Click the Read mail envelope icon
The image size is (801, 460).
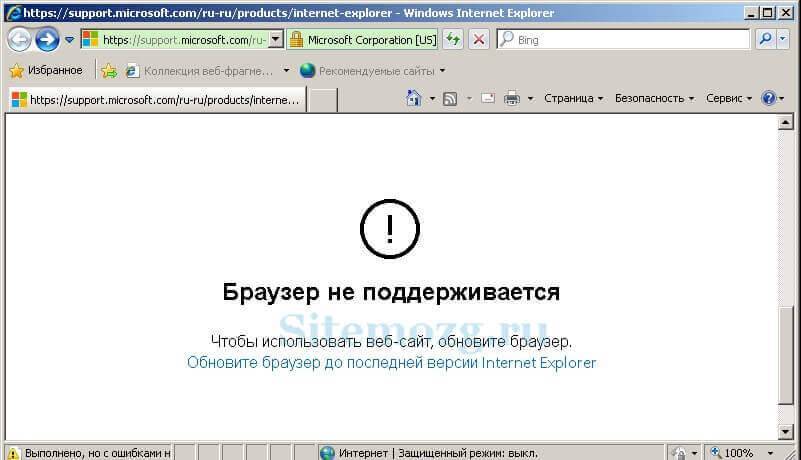(488, 98)
